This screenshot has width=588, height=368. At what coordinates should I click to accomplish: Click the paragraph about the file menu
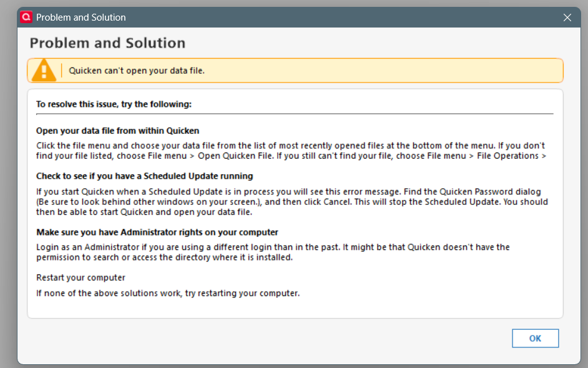[291, 151]
